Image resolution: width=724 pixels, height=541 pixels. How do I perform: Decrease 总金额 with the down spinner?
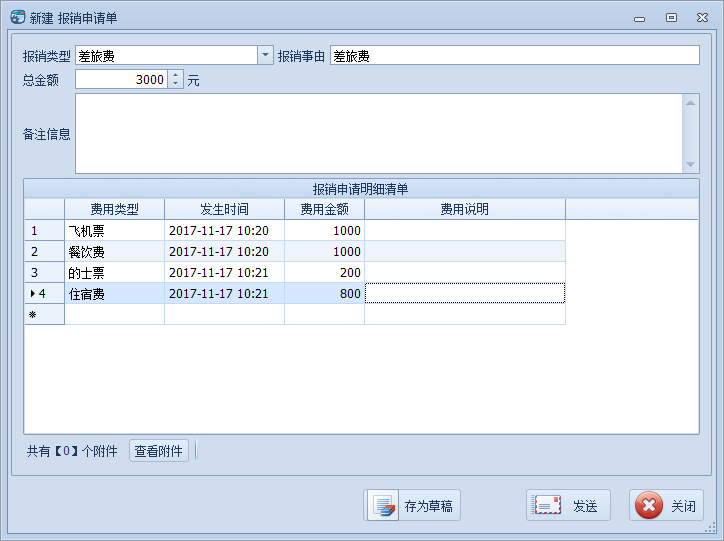pyautogui.click(x=175, y=84)
